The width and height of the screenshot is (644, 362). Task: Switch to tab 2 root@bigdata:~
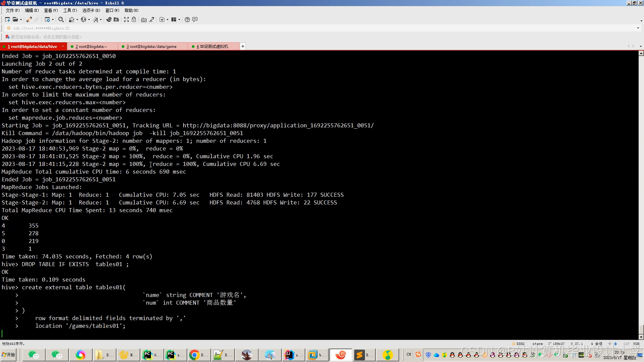[91, 47]
